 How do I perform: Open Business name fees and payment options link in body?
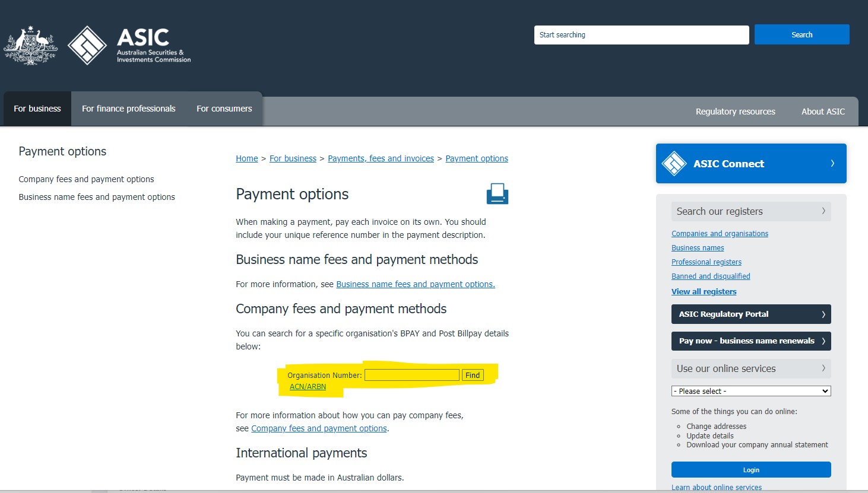(x=416, y=284)
